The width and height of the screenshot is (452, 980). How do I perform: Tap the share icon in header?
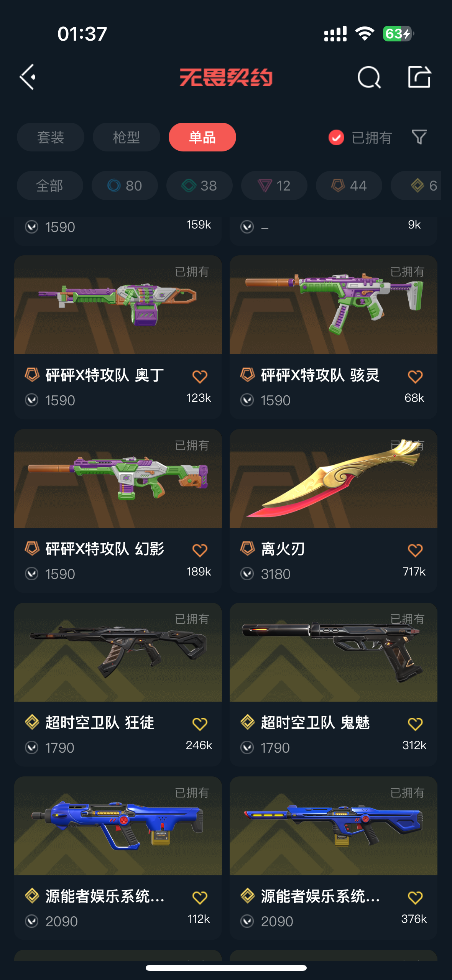[419, 77]
